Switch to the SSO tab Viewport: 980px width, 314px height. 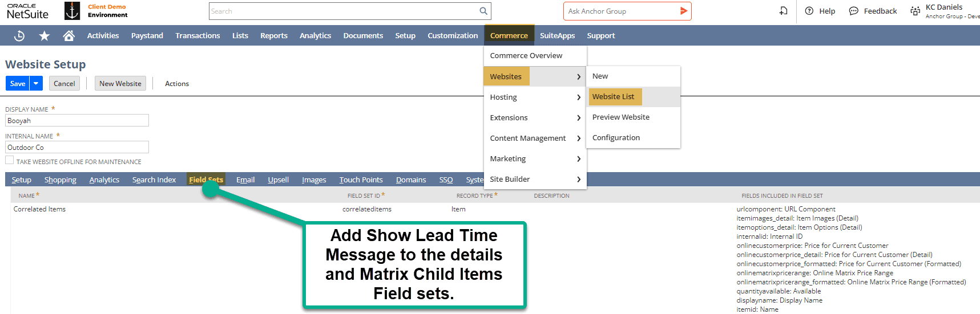tap(446, 180)
